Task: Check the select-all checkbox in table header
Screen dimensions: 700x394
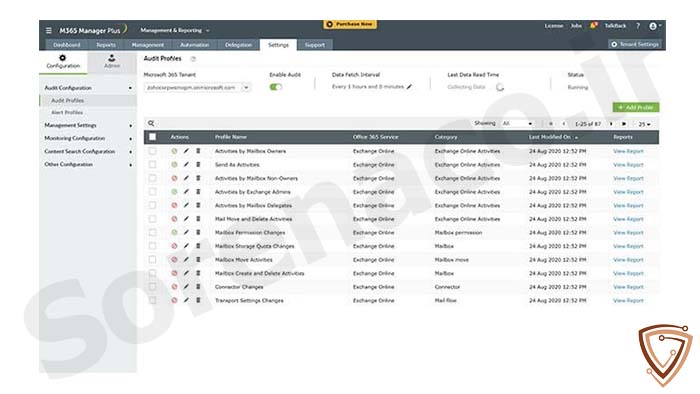Action: tap(152, 137)
